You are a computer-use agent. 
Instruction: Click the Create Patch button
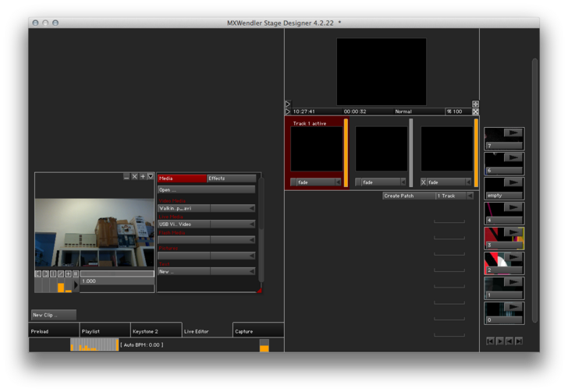(409, 196)
